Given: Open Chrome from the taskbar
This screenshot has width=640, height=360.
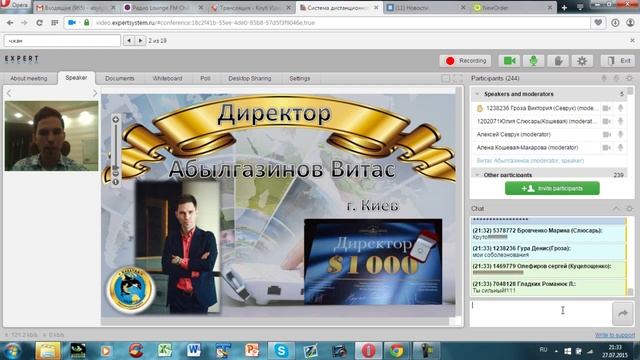Looking at the screenshot, I should pyautogui.click(x=396, y=351).
